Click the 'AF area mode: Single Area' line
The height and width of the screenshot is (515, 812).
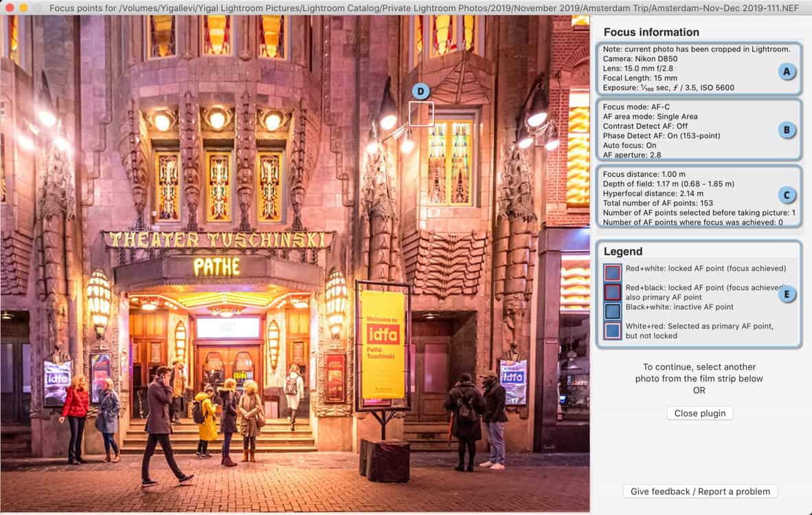(650, 117)
